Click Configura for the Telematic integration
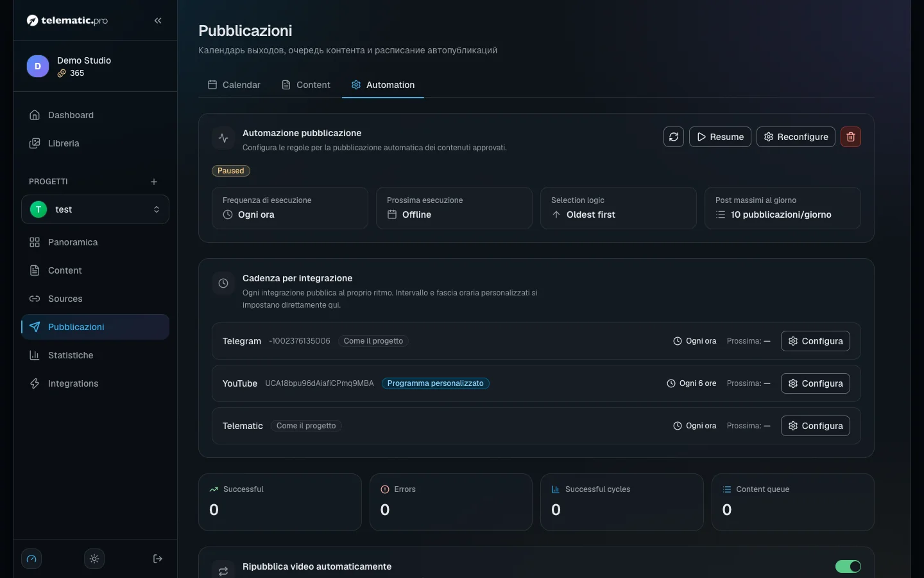The height and width of the screenshot is (578, 924). (x=816, y=426)
